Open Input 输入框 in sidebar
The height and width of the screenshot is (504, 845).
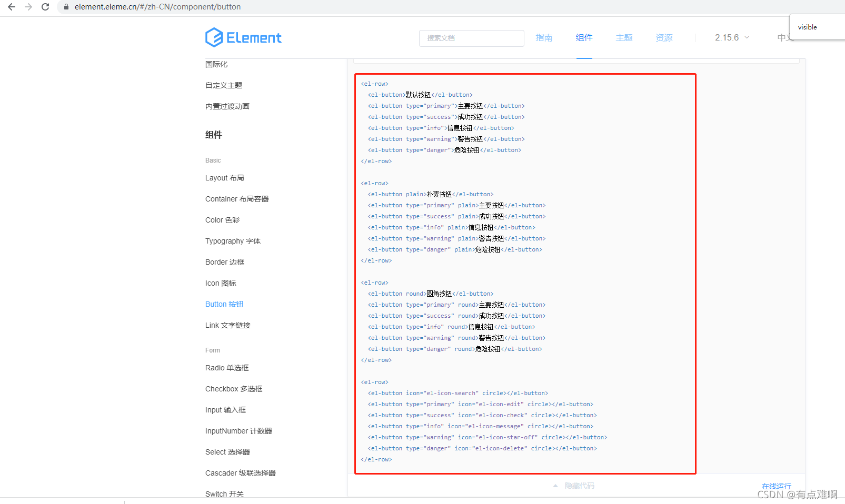click(225, 410)
